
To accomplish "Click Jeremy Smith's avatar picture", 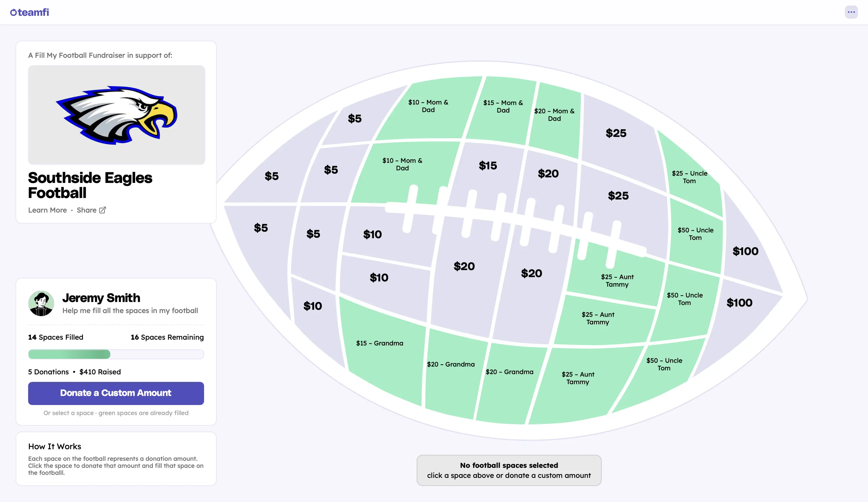I will coord(41,303).
